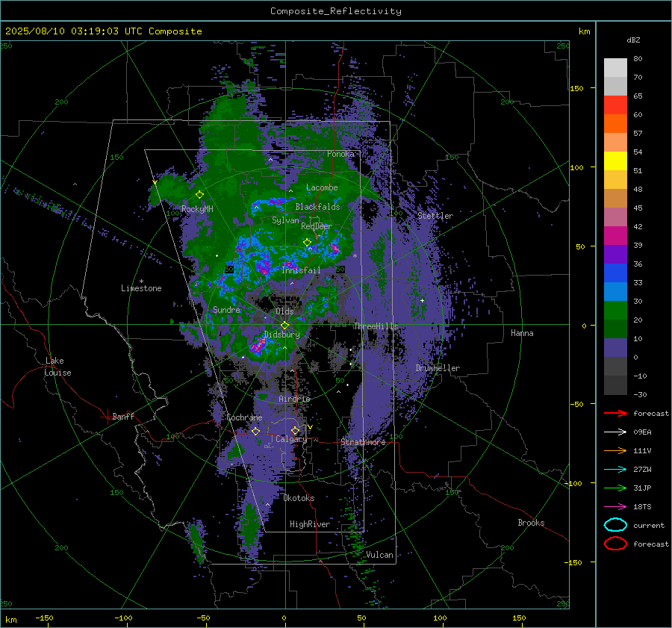Viewport: 672px width, 628px height.
Task: Click the Blackfalds city label
Action: click(317, 207)
